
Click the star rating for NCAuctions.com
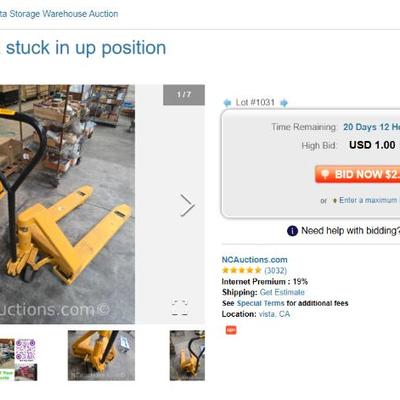(x=242, y=270)
